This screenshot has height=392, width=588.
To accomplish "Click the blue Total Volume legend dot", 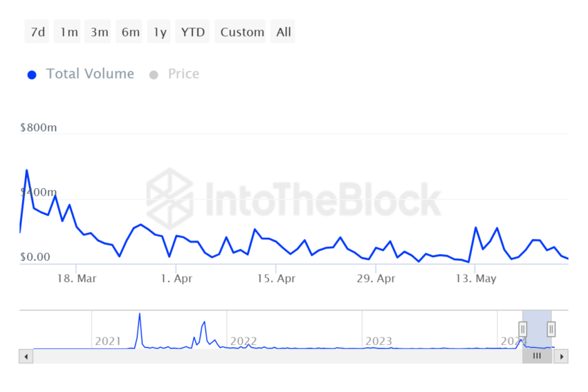I will click(x=32, y=75).
